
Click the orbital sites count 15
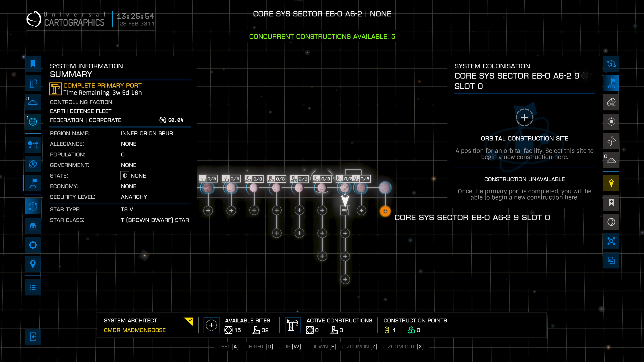237,330
